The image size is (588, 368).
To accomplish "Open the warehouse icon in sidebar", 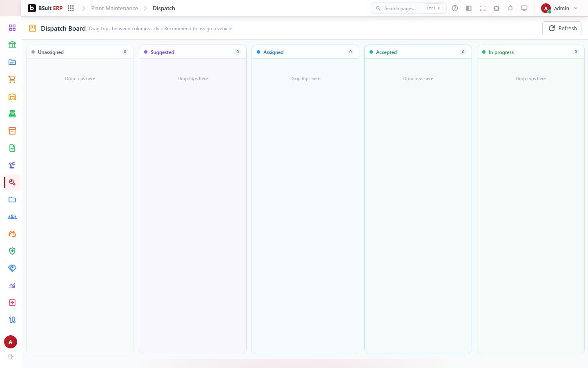I will pyautogui.click(x=12, y=96).
